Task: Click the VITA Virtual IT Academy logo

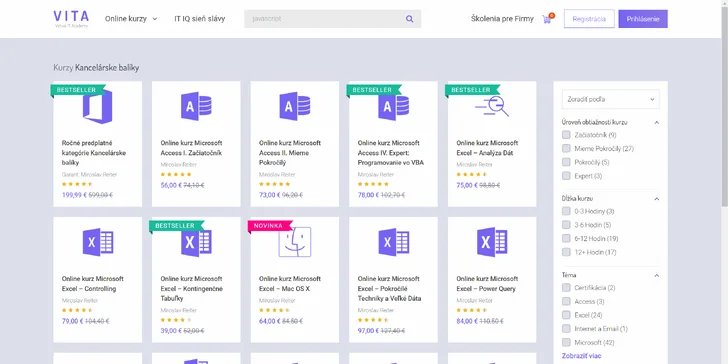Action: [x=71, y=19]
